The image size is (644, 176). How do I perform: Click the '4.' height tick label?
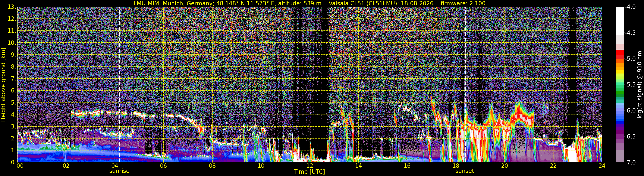[13, 114]
